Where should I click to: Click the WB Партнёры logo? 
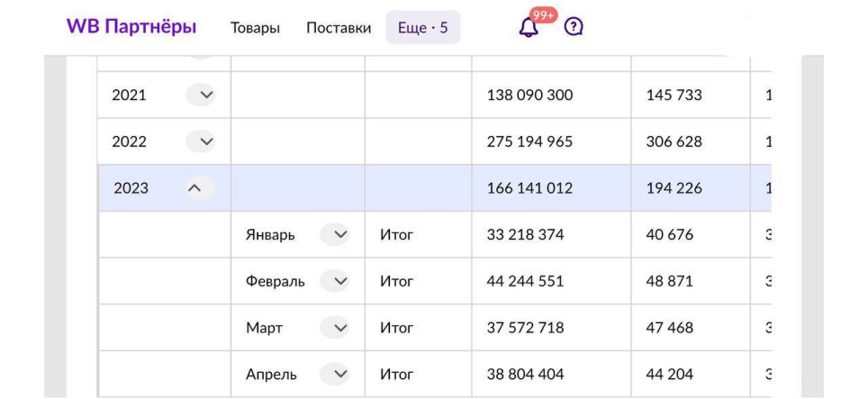tap(131, 27)
